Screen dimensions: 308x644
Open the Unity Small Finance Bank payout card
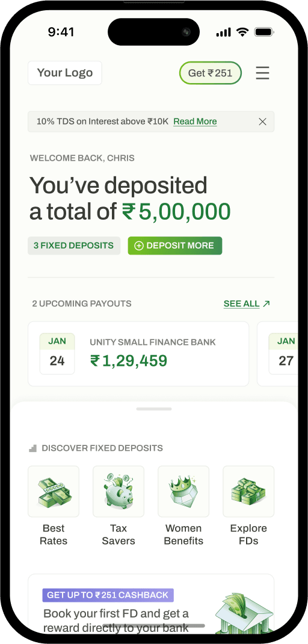pyautogui.click(x=138, y=354)
